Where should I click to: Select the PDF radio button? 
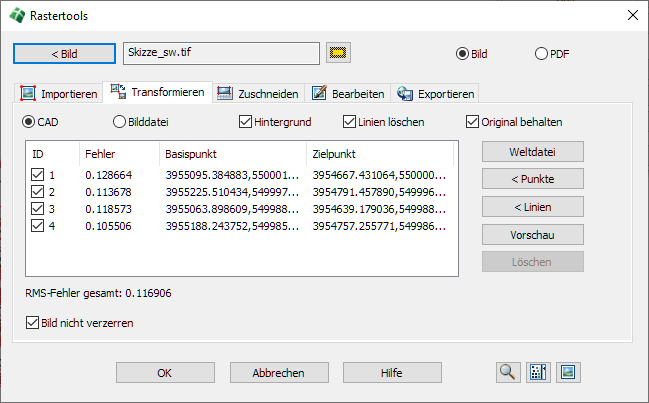(542, 54)
